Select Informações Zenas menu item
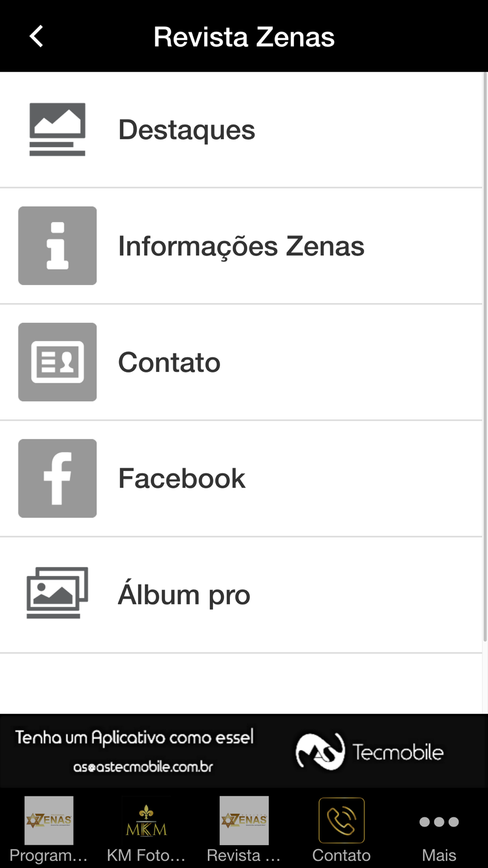Image resolution: width=488 pixels, height=868 pixels. [x=241, y=246]
